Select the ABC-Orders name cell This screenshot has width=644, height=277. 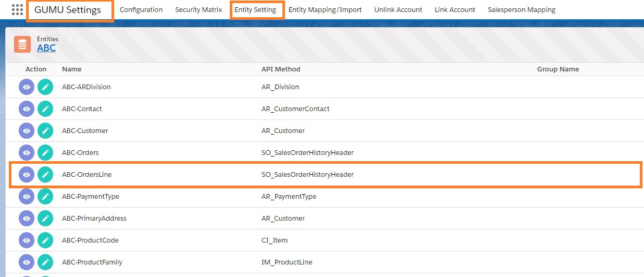[80, 153]
